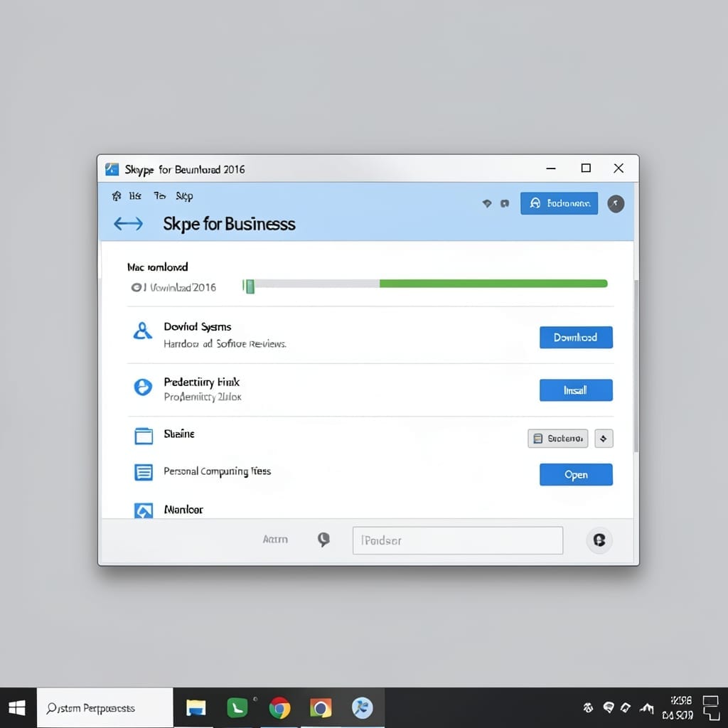This screenshot has width=728, height=728.
Task: Click the 'Aarm' label in bottom bar
Action: tap(275, 539)
